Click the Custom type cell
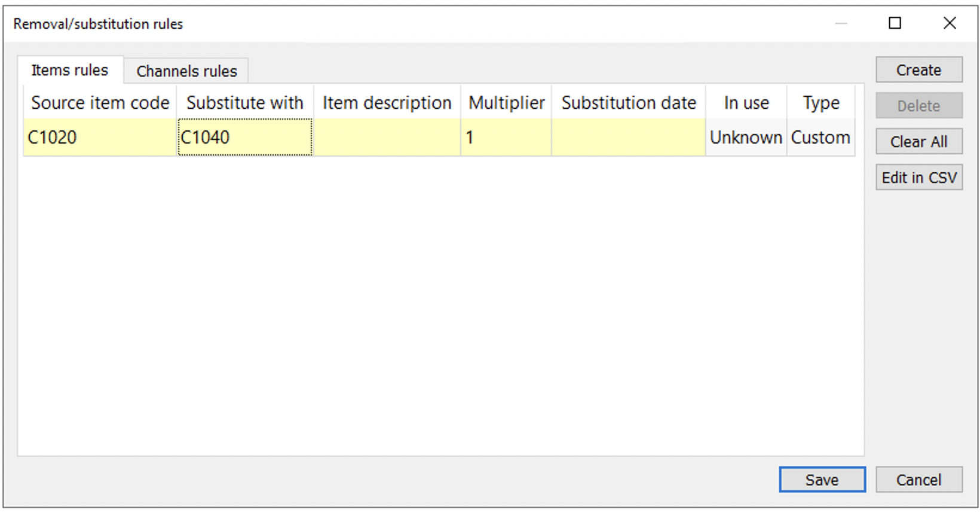Viewport: 980px width, 513px height. tap(820, 138)
